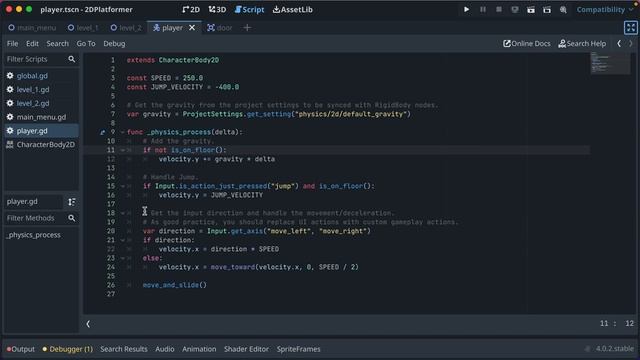Viewport: 640px width, 360px height.
Task: Select the level_2 scene tab
Action: 126,28
